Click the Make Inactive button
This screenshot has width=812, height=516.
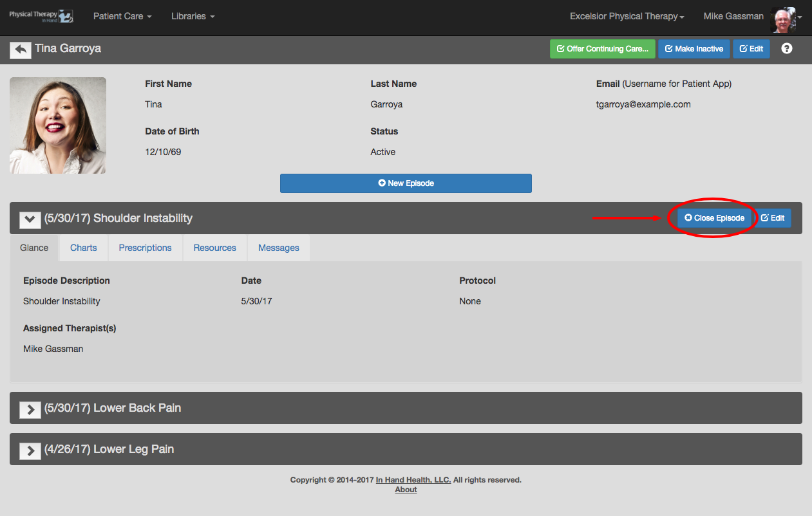(x=694, y=49)
